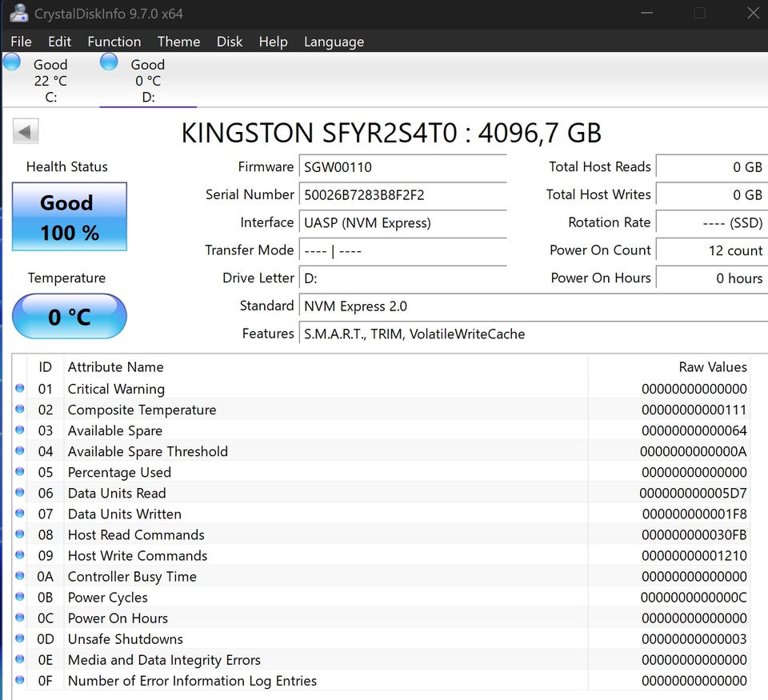Open the Theme menu
Viewport: 768px width, 700px height.
pos(178,42)
